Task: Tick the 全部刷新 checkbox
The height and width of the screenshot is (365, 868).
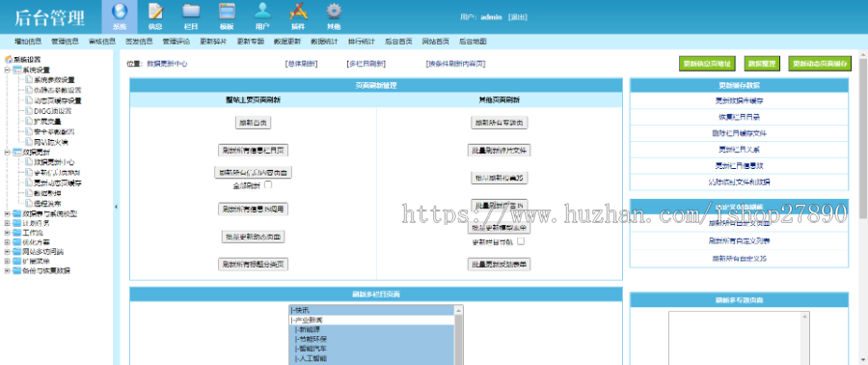Action: (x=268, y=184)
